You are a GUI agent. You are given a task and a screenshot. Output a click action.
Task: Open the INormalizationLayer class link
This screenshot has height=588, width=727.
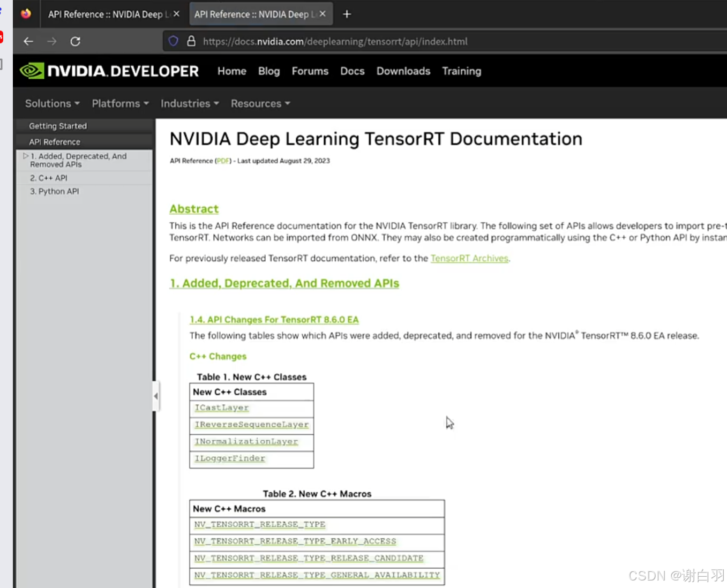click(x=246, y=441)
